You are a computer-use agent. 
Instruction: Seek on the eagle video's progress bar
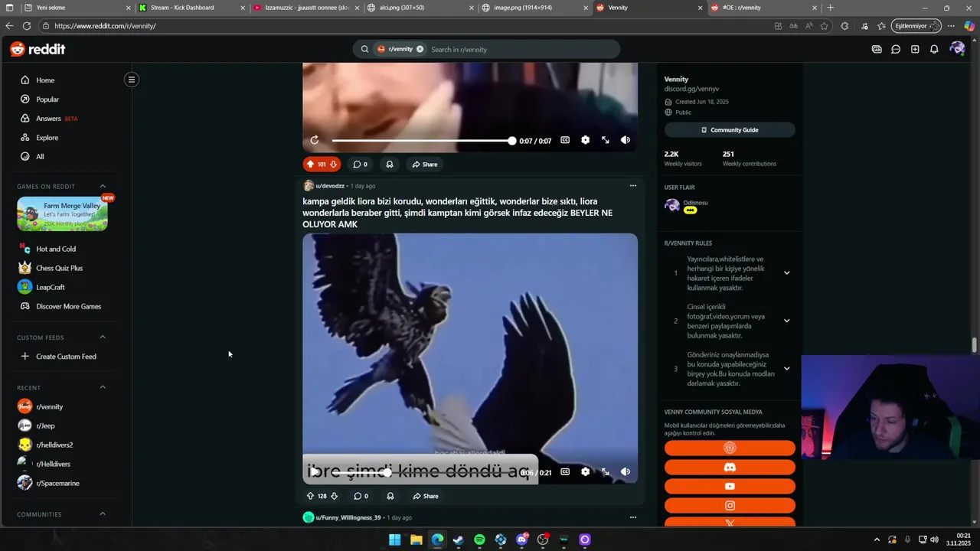[x=422, y=473]
